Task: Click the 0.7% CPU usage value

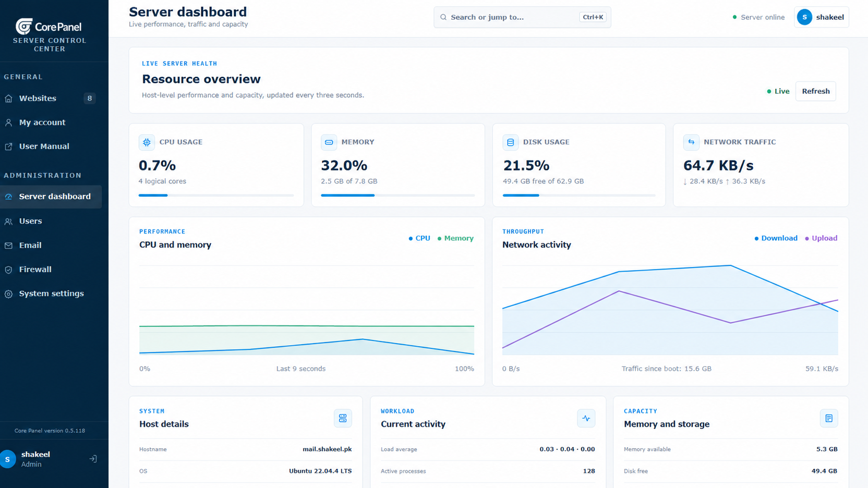Action: tap(157, 166)
